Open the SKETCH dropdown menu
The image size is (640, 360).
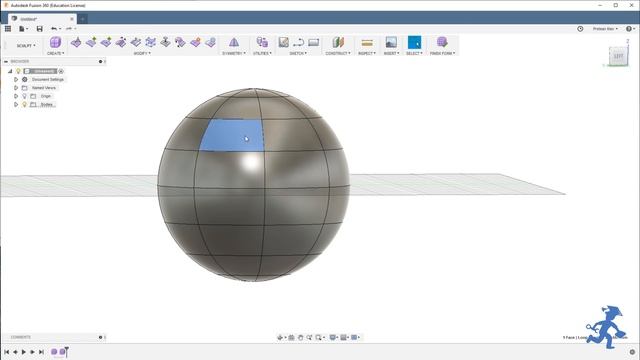pos(298,53)
